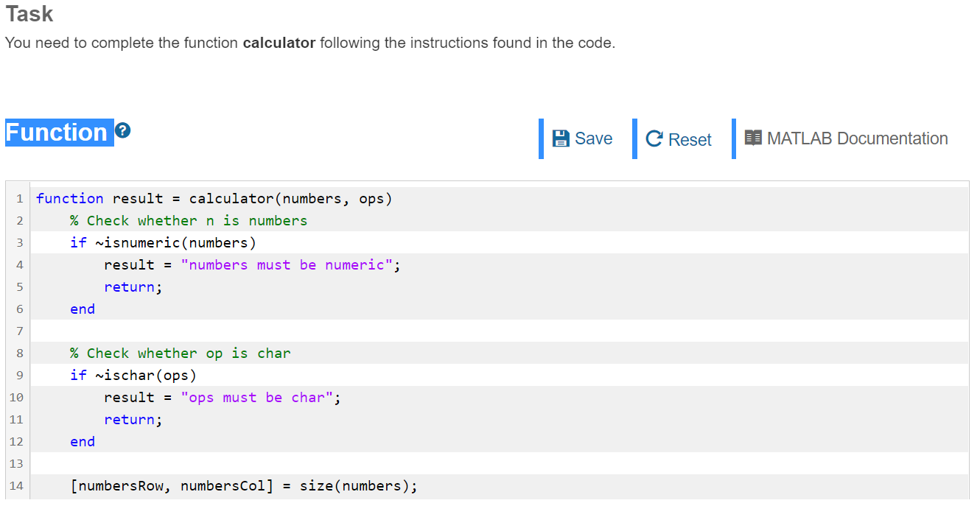Screen dimensions: 980x517
Task: Click line number 3 in the gutter
Action: coord(19,243)
